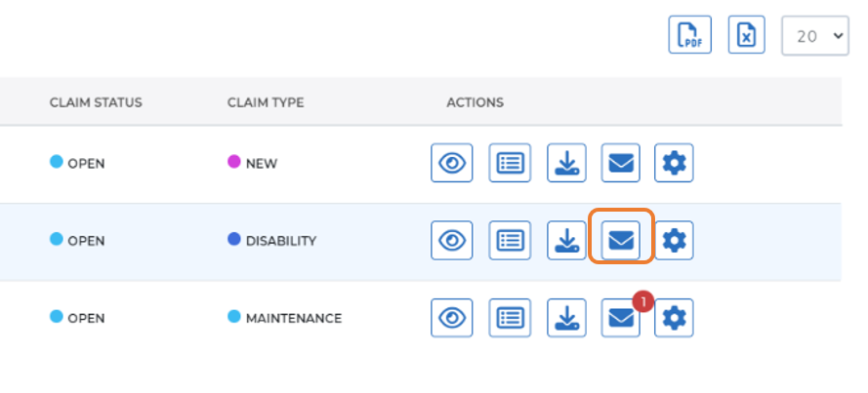The image size is (868, 393).
Task: Sort by the CLAIM TYPE column header
Action: click(x=266, y=102)
